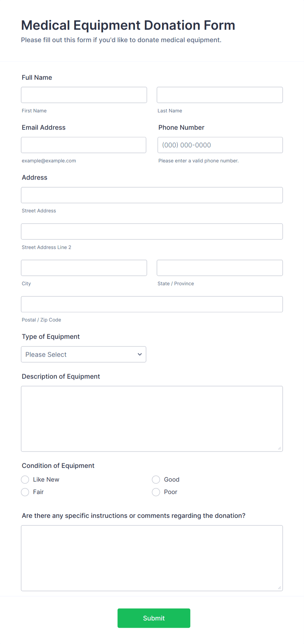304x644 pixels.
Task: Select the Street Address input
Action: tap(152, 195)
